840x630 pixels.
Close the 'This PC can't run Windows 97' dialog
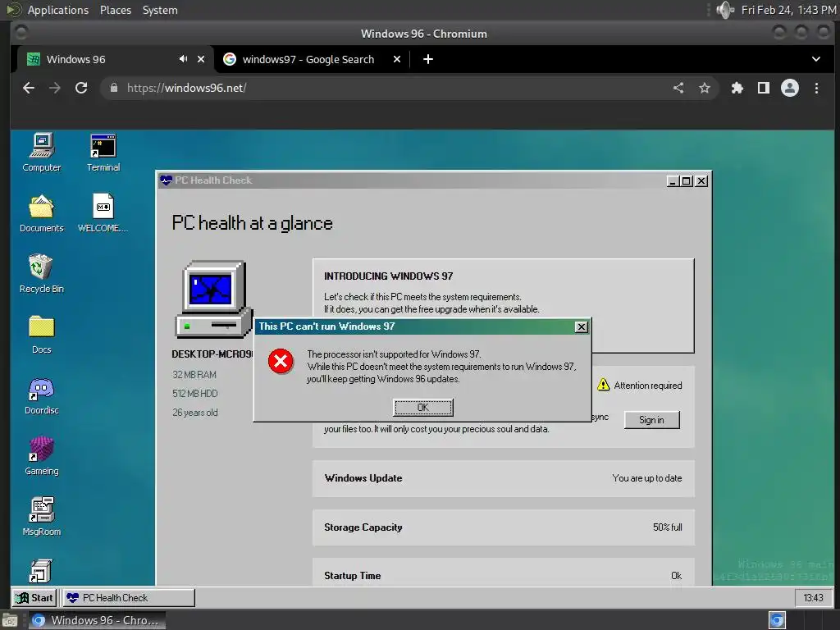click(x=582, y=326)
